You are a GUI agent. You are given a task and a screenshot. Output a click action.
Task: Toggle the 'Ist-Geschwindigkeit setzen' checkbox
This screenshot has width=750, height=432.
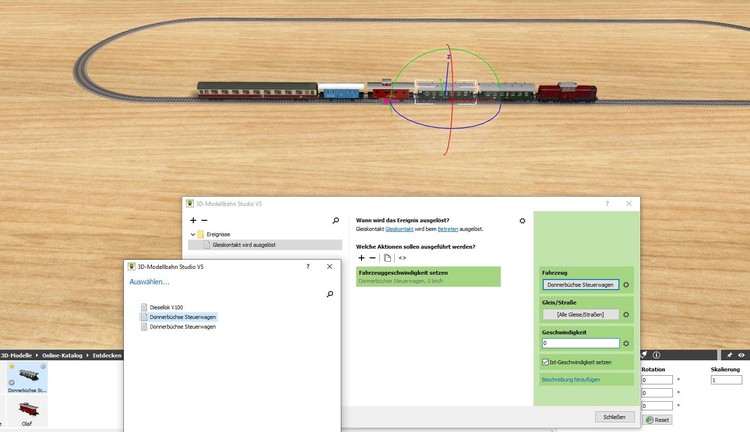tap(545, 362)
